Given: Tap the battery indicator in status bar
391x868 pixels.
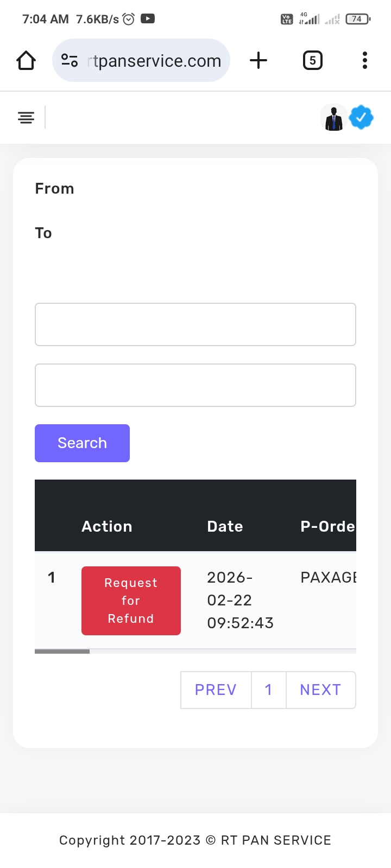Looking at the screenshot, I should 357,19.
